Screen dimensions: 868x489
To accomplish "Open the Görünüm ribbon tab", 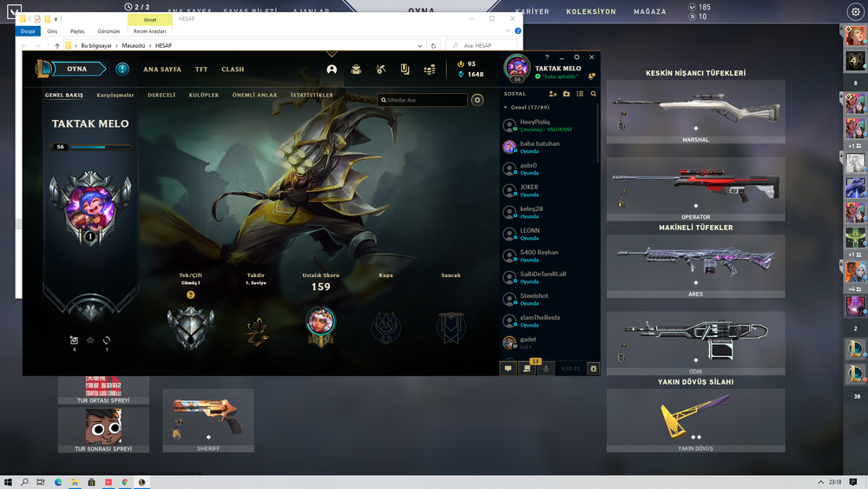I will pyautogui.click(x=108, y=31).
